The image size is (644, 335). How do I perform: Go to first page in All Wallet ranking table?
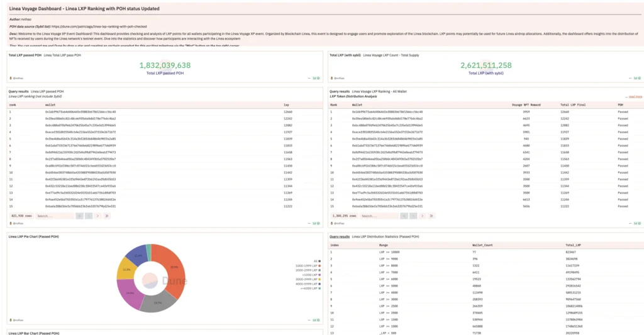coord(404,216)
